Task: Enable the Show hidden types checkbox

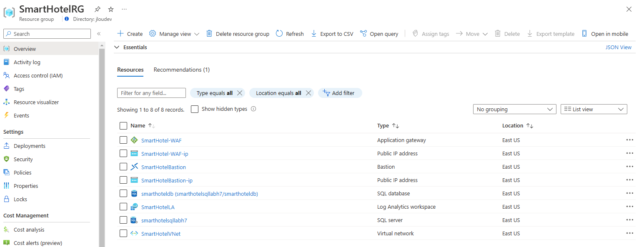Action: click(x=195, y=109)
